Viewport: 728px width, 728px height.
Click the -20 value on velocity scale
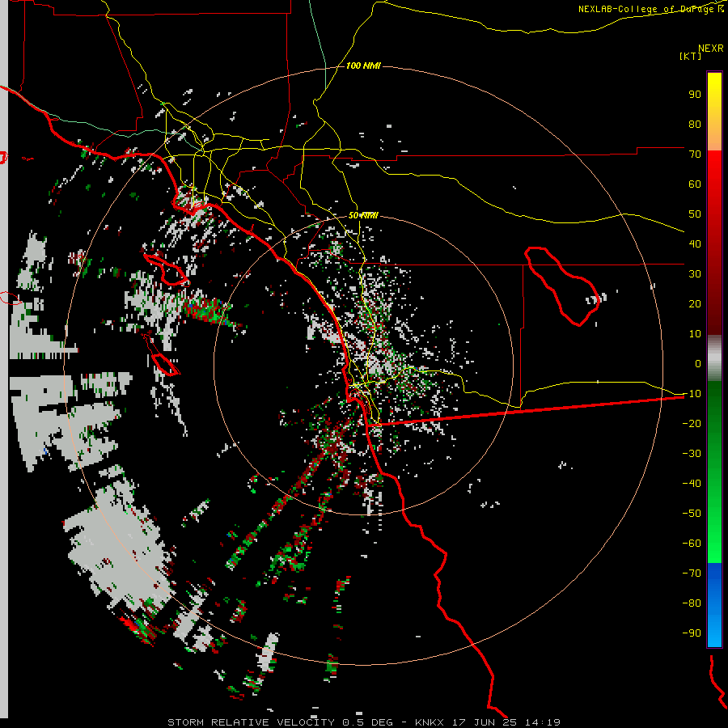692,423
